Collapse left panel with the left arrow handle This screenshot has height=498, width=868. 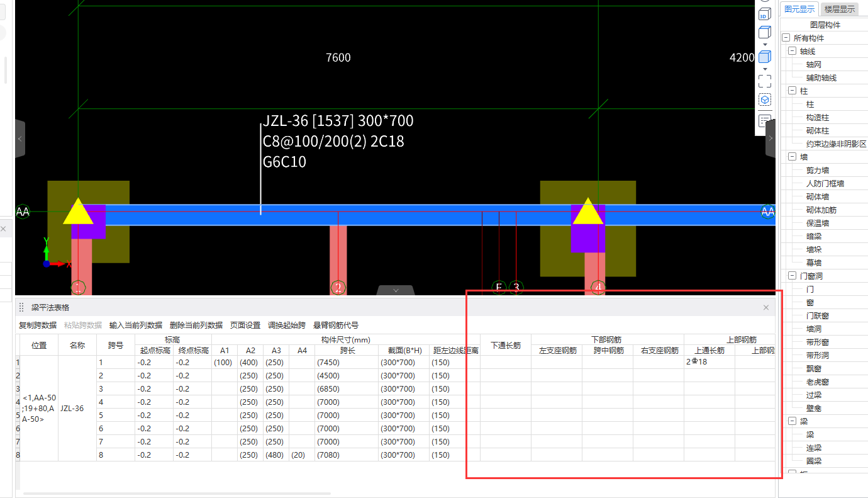[20, 139]
